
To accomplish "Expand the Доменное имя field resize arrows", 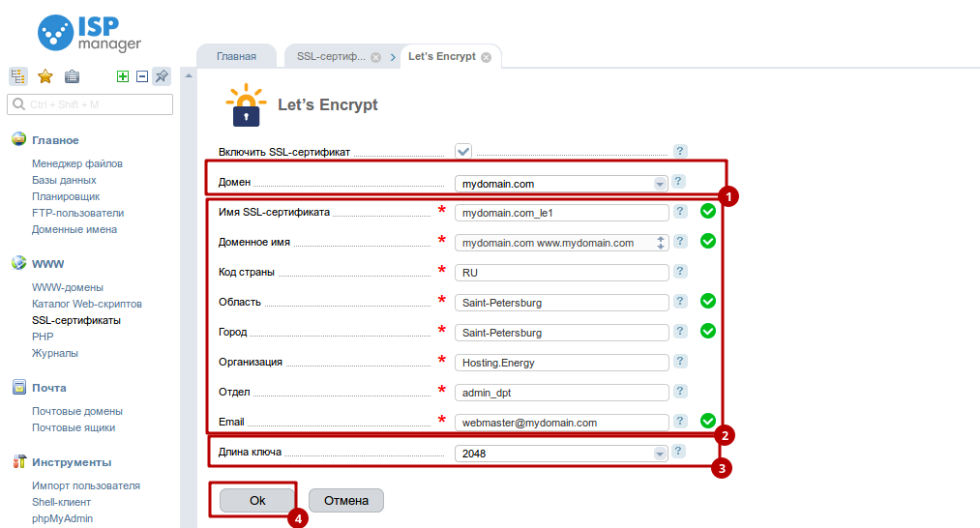I will pyautogui.click(x=661, y=243).
